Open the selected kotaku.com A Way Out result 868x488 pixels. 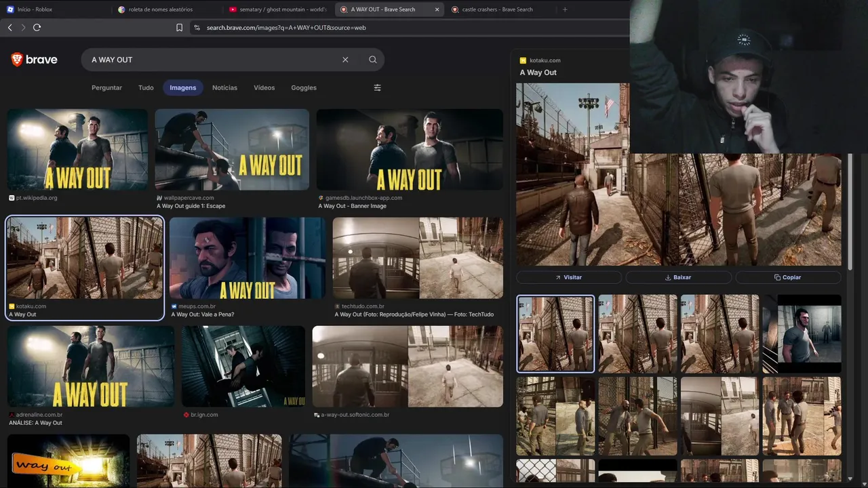coord(85,258)
